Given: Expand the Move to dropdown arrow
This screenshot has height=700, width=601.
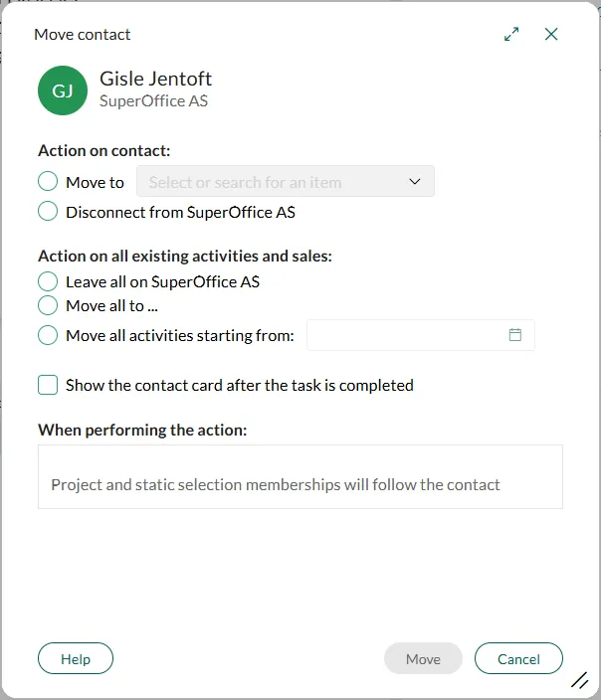Looking at the screenshot, I should [x=415, y=182].
